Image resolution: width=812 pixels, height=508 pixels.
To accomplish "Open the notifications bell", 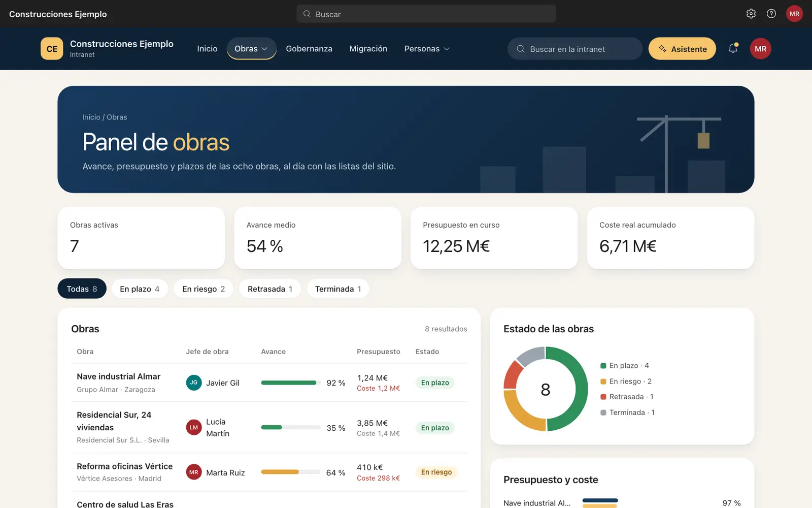I will (x=733, y=48).
